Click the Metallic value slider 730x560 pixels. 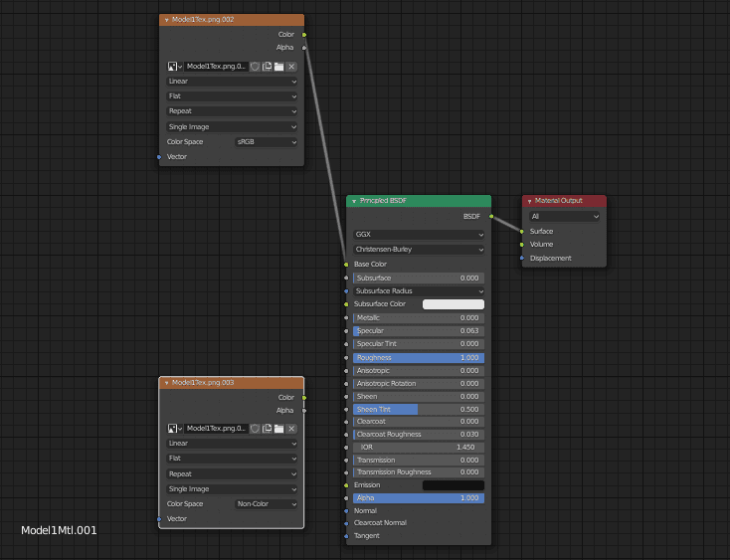coord(419,318)
